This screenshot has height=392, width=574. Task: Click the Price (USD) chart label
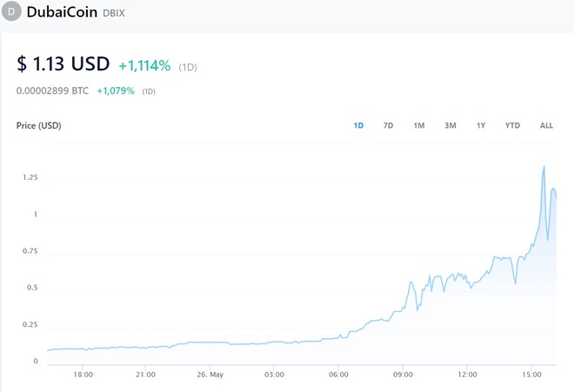click(39, 125)
